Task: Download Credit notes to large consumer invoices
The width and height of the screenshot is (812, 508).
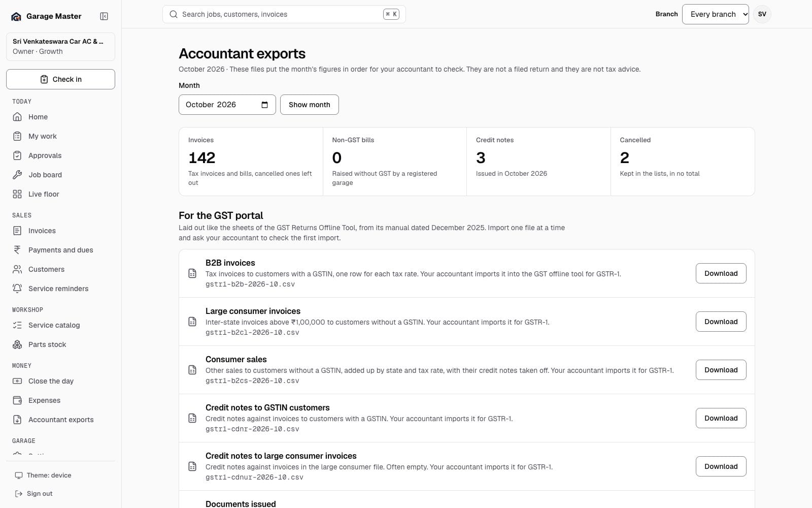Action: pos(721,466)
